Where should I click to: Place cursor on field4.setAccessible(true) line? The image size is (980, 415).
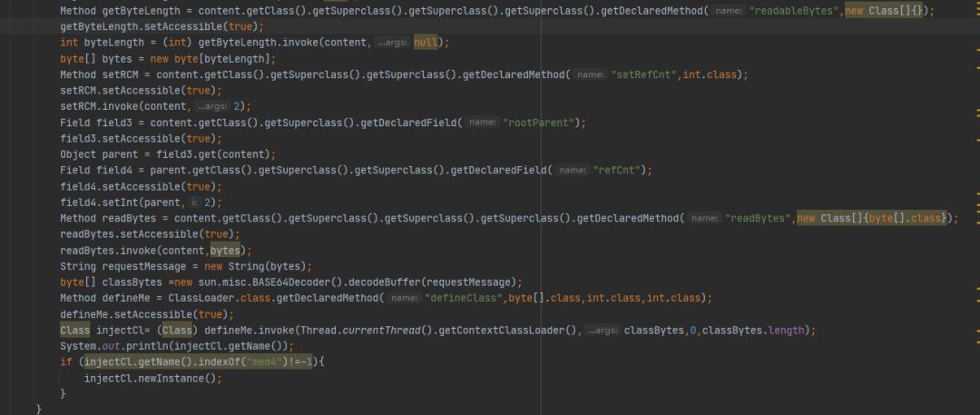(142, 186)
